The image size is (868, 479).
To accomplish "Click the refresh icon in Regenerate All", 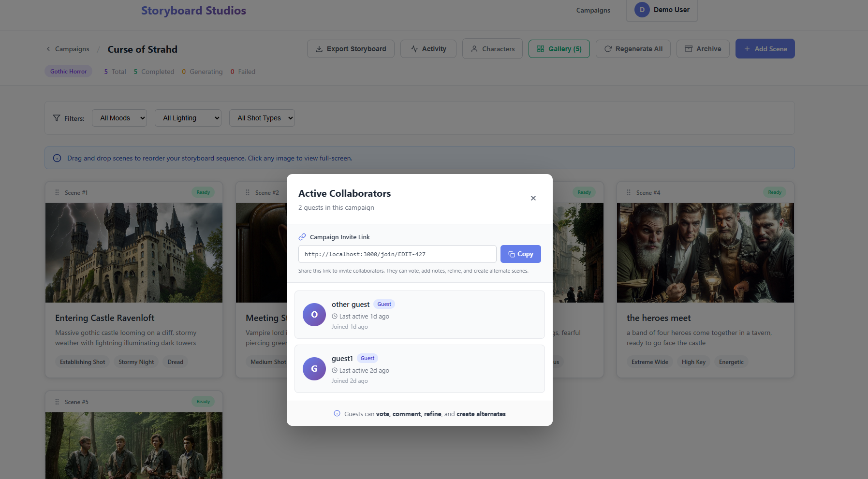I will click(x=608, y=49).
